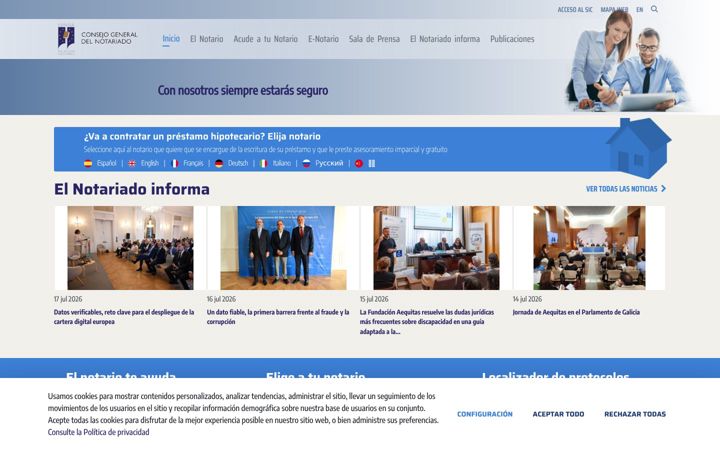Select the Chinese flag icon

coord(359,163)
